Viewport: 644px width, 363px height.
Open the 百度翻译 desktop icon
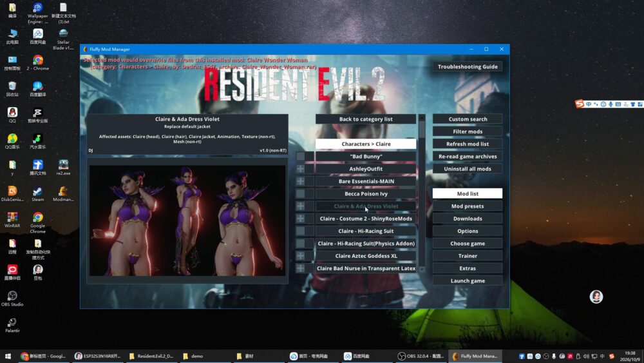38,89
